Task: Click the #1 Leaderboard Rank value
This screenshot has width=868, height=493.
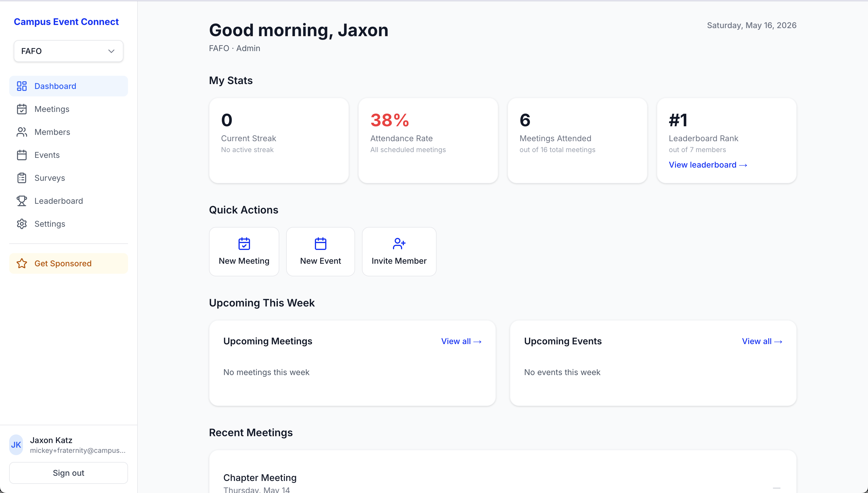Action: [x=678, y=120]
